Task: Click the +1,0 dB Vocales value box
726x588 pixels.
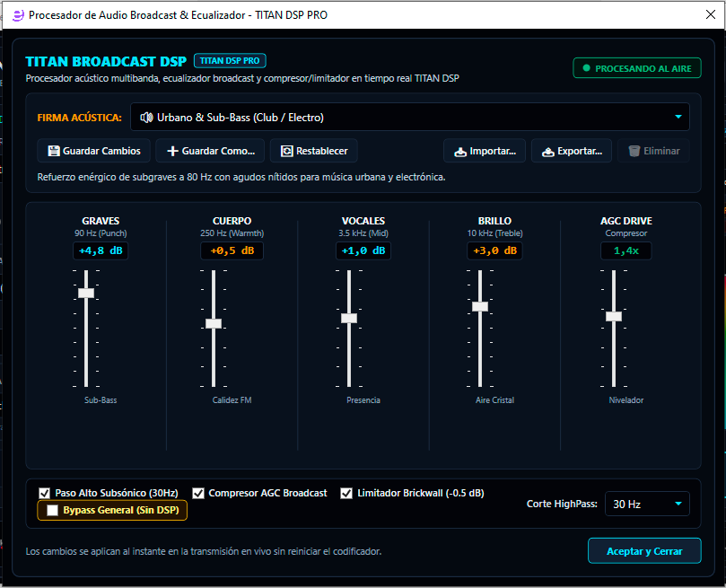Action: click(x=363, y=251)
